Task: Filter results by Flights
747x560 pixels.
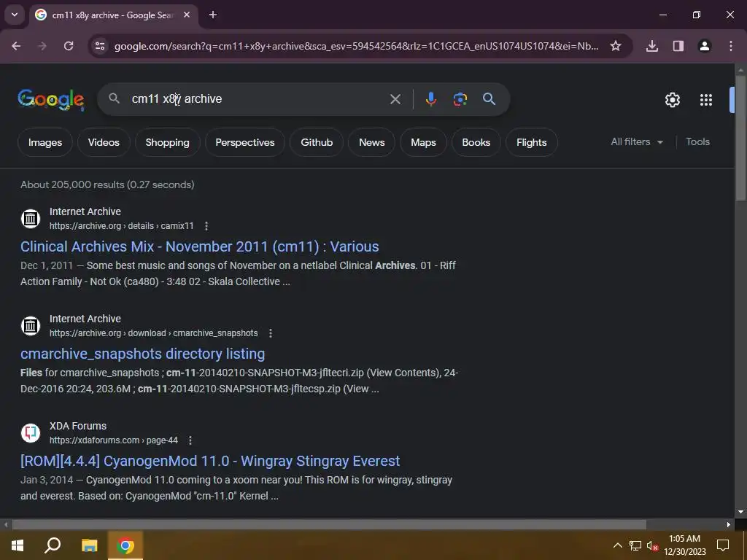Action: (532, 142)
